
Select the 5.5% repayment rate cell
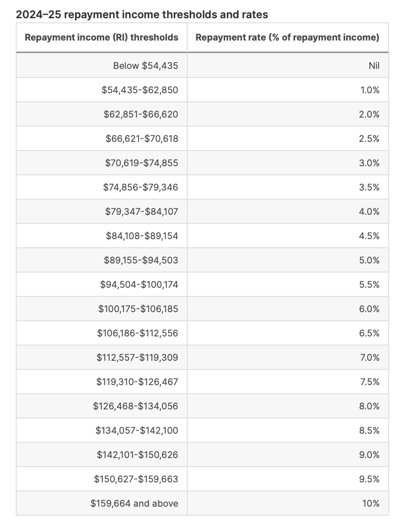[287, 284]
